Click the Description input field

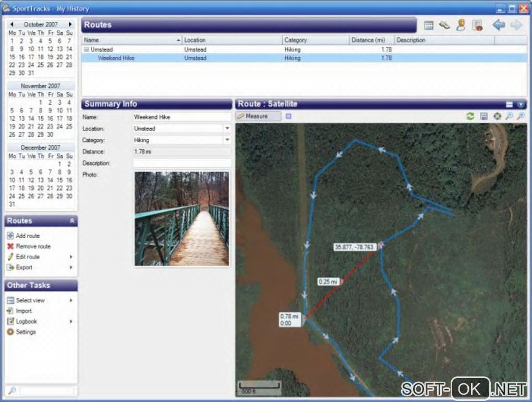[x=182, y=163]
